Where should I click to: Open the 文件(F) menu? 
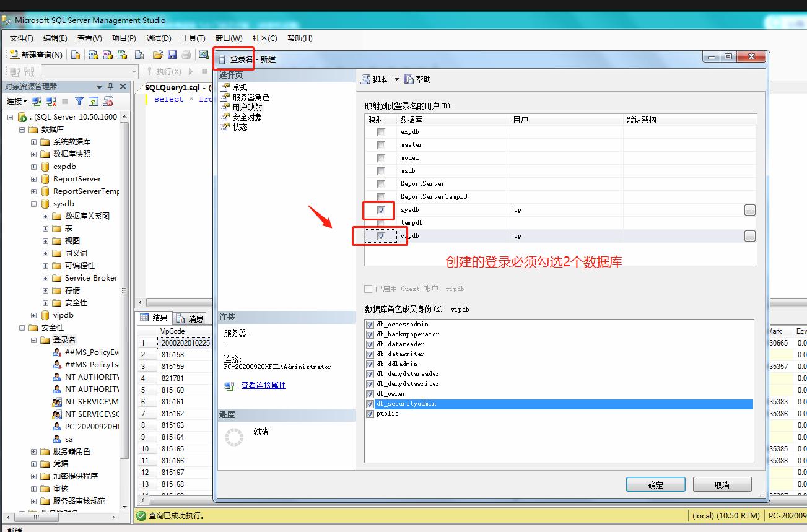(x=22, y=38)
